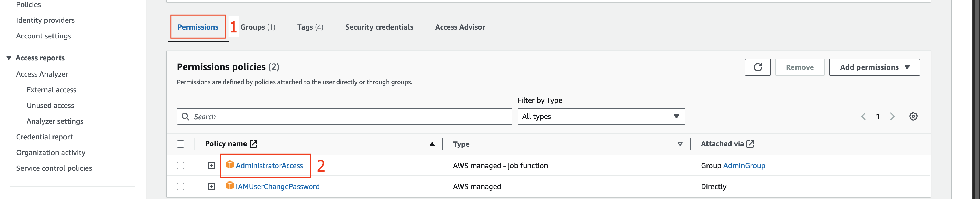
Task: Open Policy name external link icon
Action: click(253, 144)
